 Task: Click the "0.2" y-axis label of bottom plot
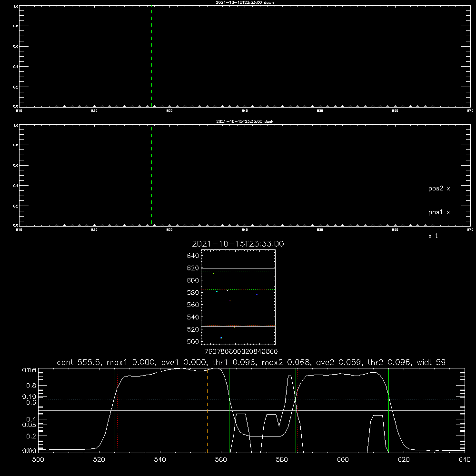(31, 436)
